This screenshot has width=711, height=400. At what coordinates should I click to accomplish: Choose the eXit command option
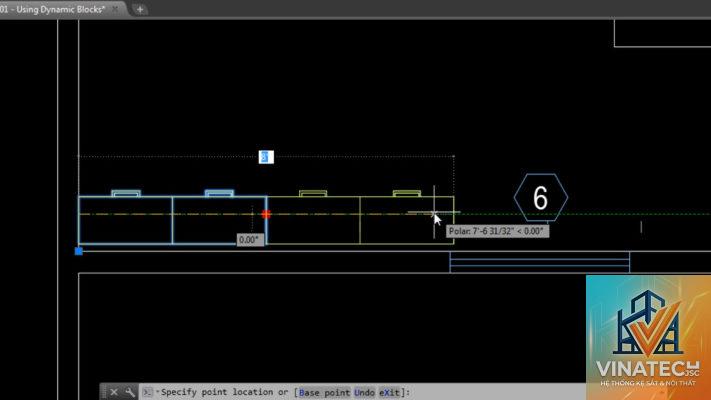(x=390, y=392)
